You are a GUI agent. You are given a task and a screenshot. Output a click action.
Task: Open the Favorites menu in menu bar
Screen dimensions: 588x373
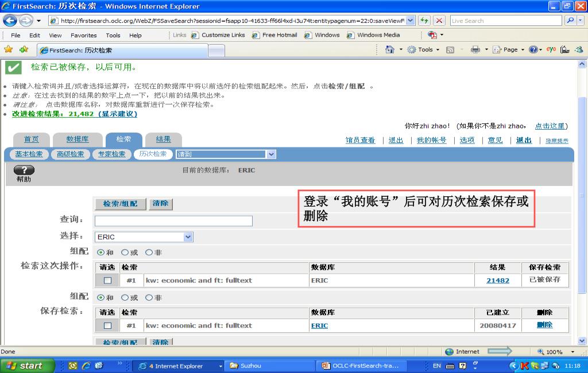[x=84, y=35]
